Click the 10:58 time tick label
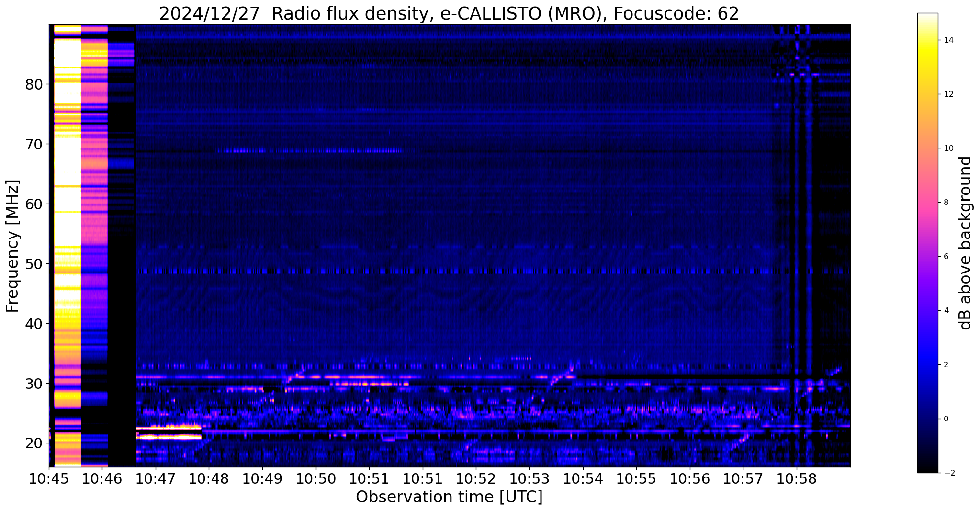 (797, 479)
